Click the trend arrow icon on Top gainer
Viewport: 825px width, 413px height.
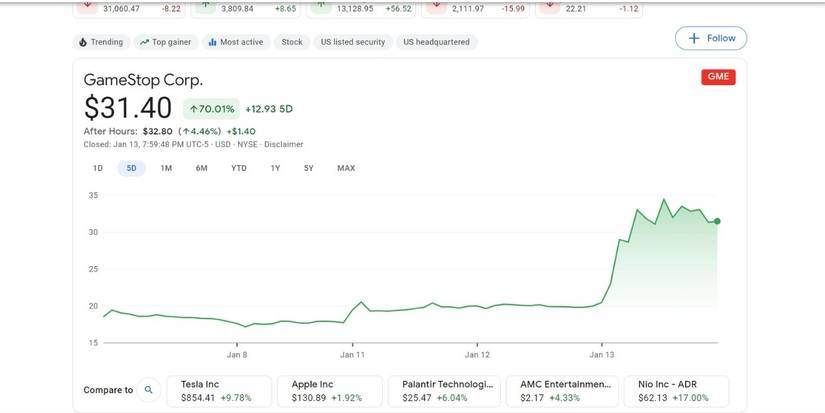[x=144, y=42]
